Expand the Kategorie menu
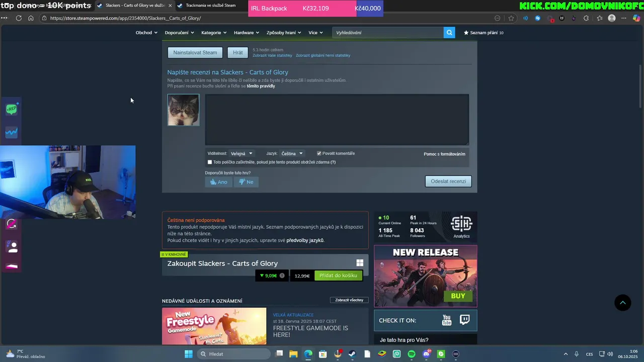Viewport: 644px width, 362px height. pyautogui.click(x=214, y=33)
